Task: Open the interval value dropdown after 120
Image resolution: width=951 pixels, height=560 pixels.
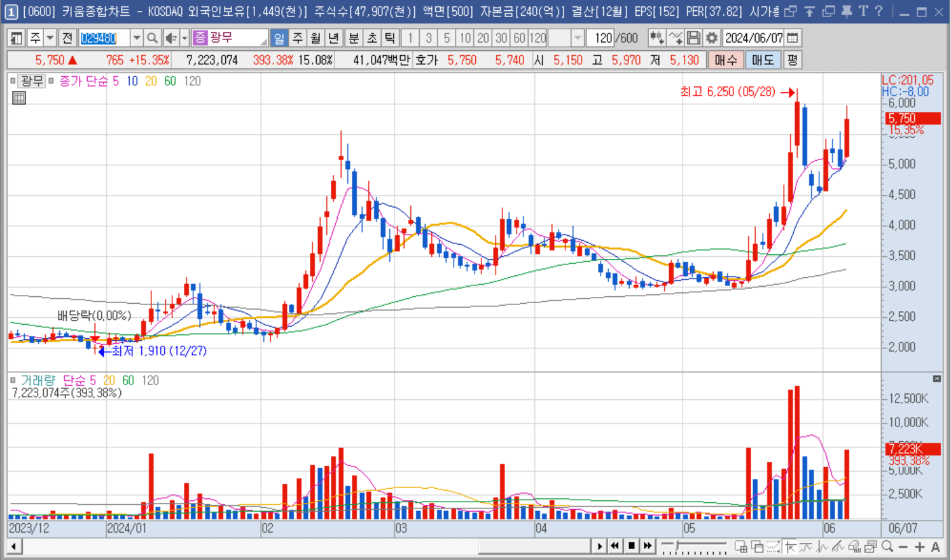Action: pos(578,38)
